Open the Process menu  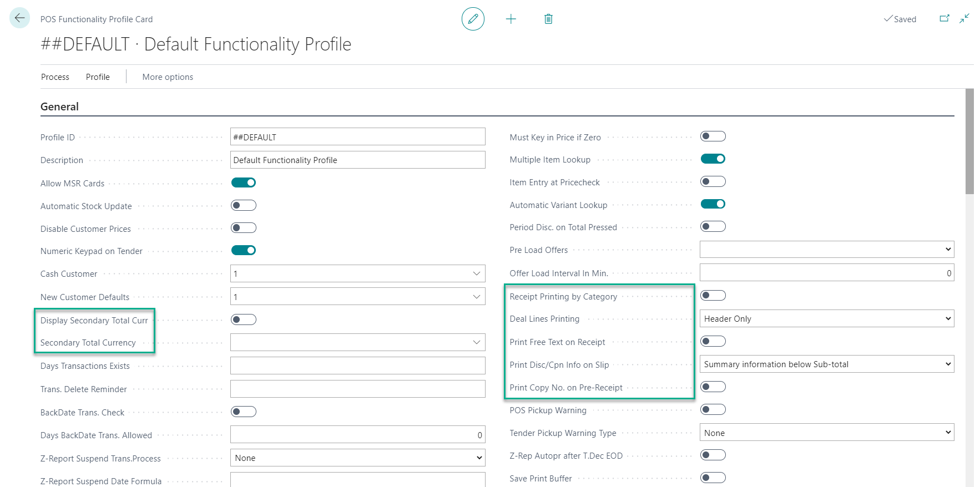point(55,77)
